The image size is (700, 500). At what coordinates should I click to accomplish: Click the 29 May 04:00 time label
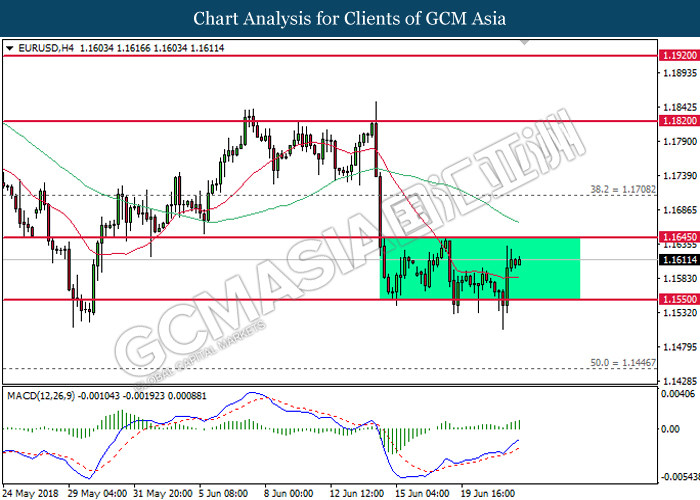coord(97,494)
